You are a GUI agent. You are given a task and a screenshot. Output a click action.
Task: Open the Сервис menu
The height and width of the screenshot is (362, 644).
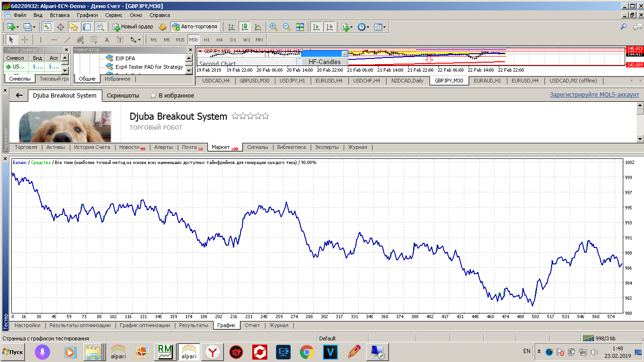click(x=114, y=15)
